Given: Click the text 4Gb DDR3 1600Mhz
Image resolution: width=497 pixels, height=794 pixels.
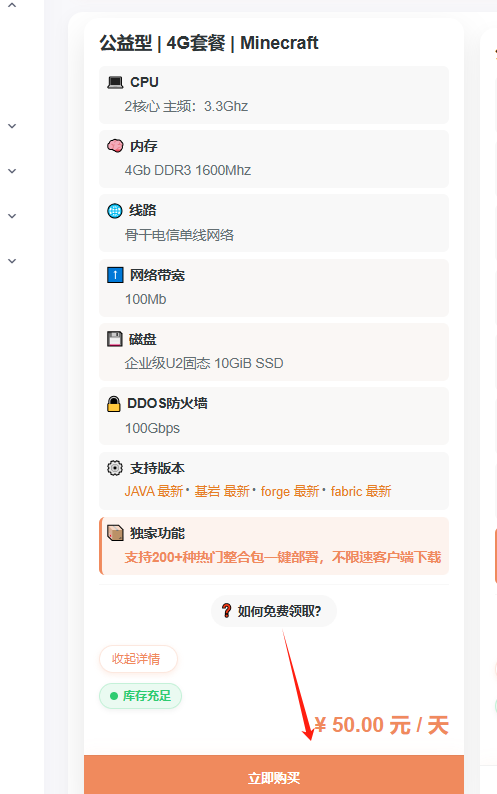Looking at the screenshot, I should 188,170.
